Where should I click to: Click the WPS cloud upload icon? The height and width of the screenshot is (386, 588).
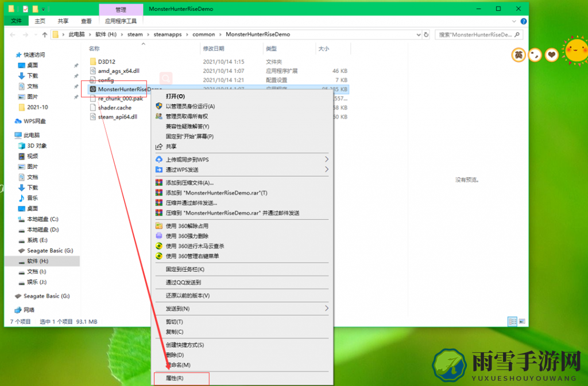pos(159,159)
